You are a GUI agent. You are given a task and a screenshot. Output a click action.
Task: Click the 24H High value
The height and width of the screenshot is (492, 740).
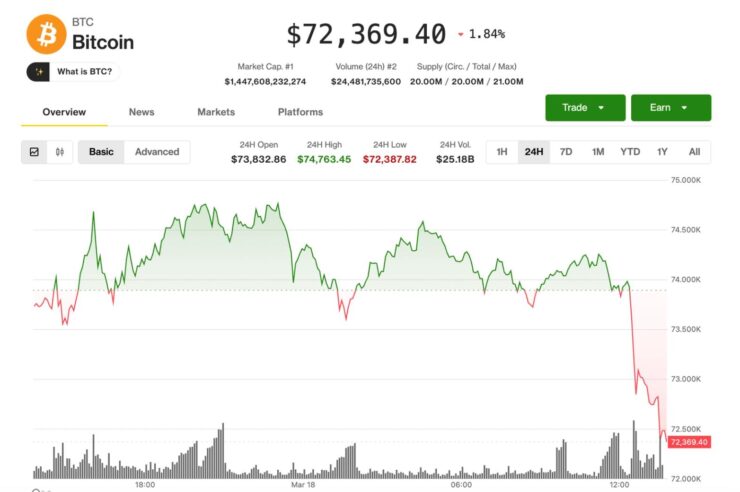point(324,159)
